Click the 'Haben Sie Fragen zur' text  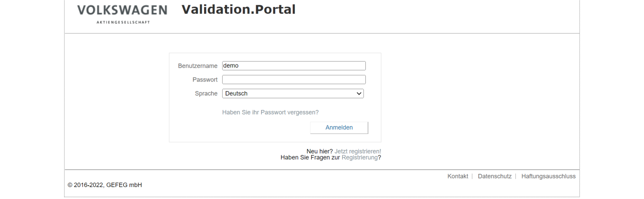pyautogui.click(x=310, y=157)
